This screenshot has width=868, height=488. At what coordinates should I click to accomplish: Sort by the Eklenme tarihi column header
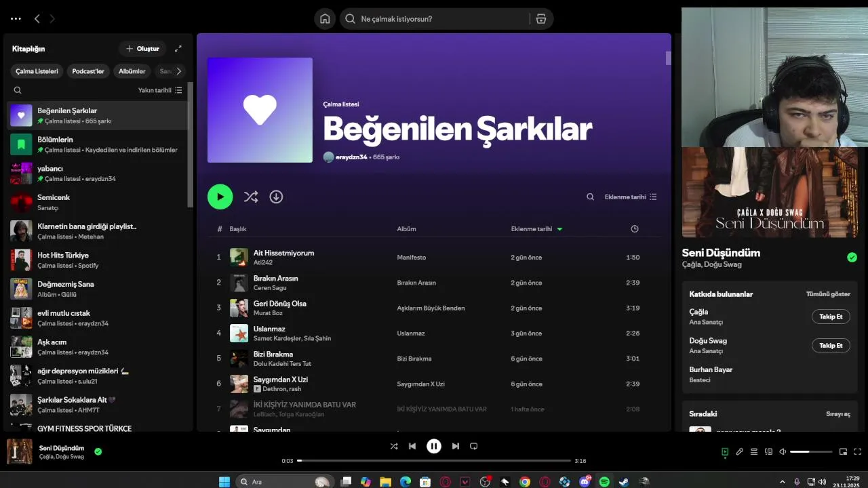536,229
